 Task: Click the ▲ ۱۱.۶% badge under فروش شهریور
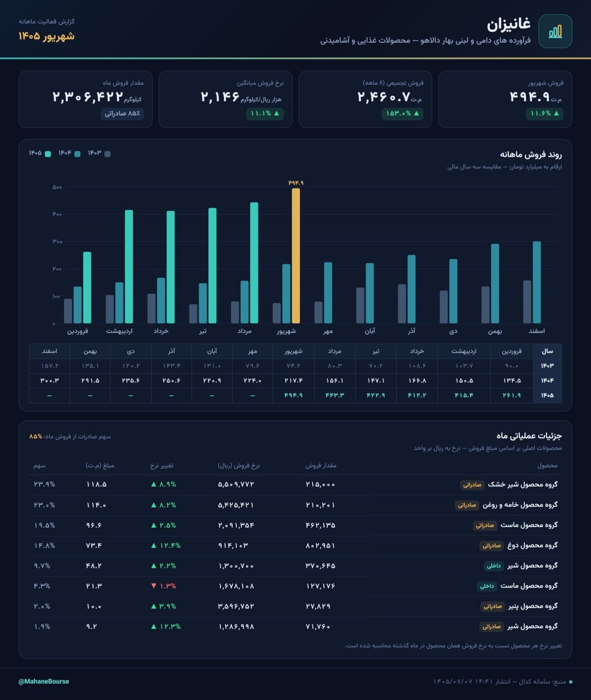point(545,114)
